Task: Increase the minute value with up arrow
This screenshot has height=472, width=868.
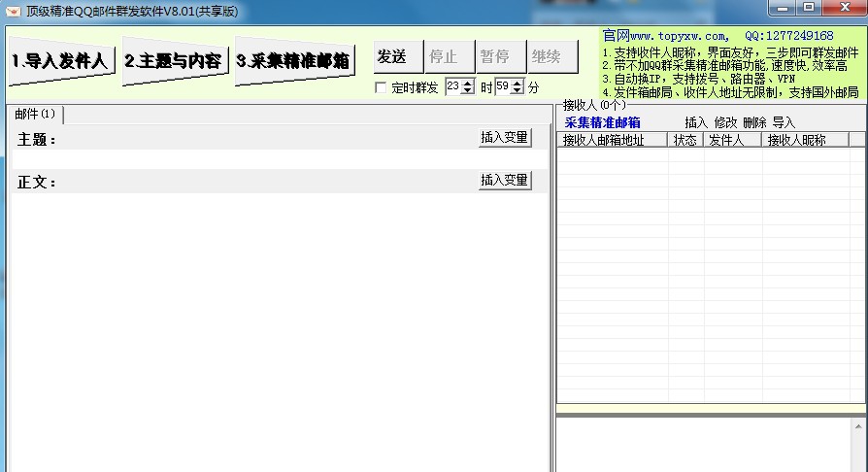Action: tap(517, 84)
